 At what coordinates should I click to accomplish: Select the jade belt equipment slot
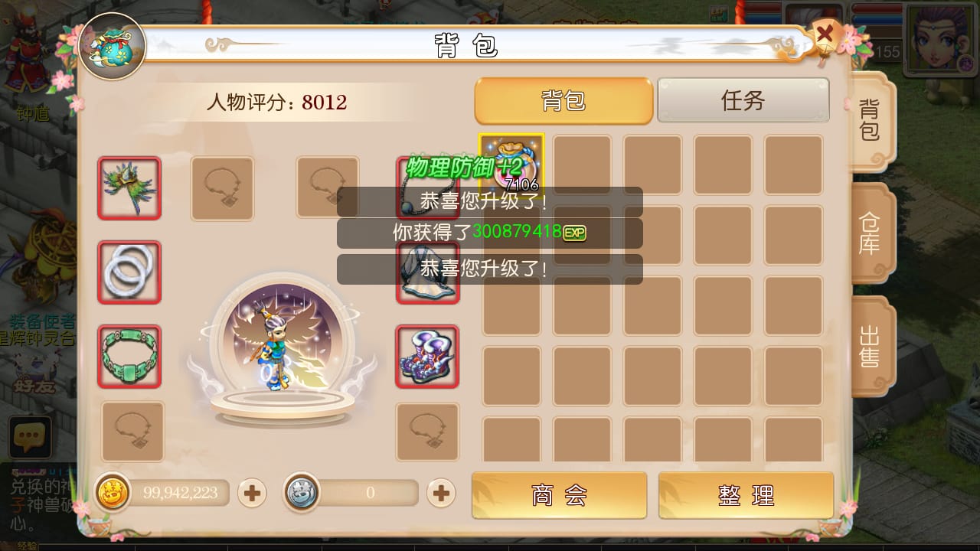(129, 357)
